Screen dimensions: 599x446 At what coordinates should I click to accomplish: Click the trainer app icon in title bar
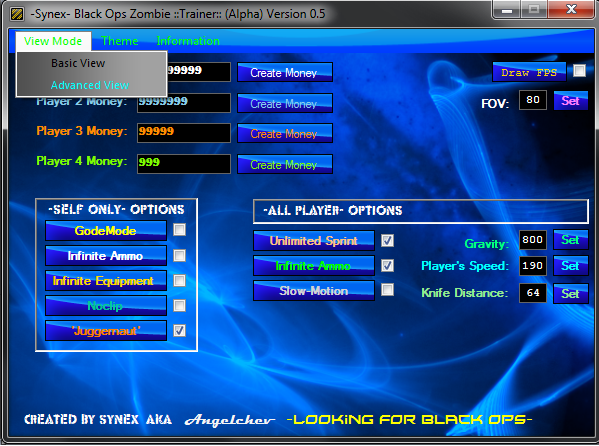point(17,14)
